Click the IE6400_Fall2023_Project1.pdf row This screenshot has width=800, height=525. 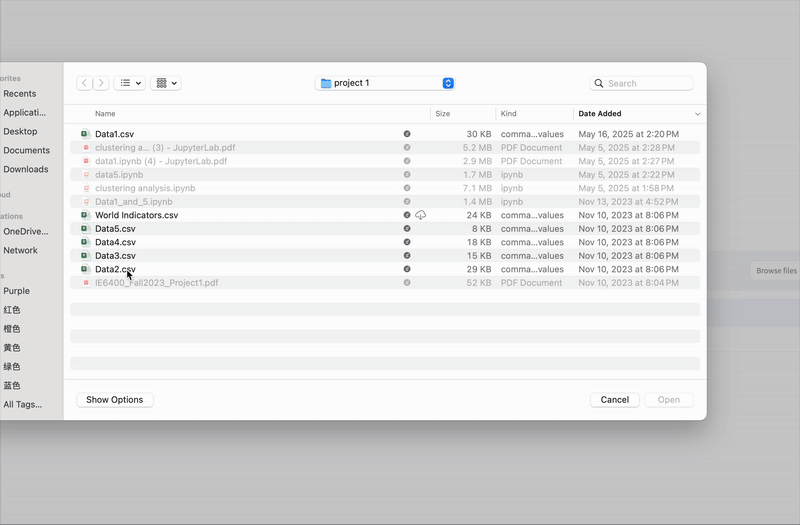(x=385, y=283)
